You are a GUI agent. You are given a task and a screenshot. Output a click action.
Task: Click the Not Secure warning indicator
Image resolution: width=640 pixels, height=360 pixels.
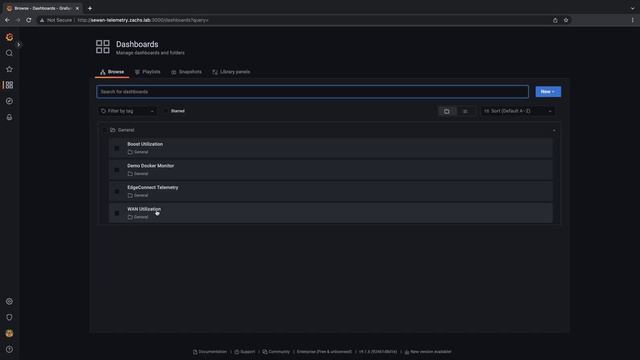click(56, 20)
